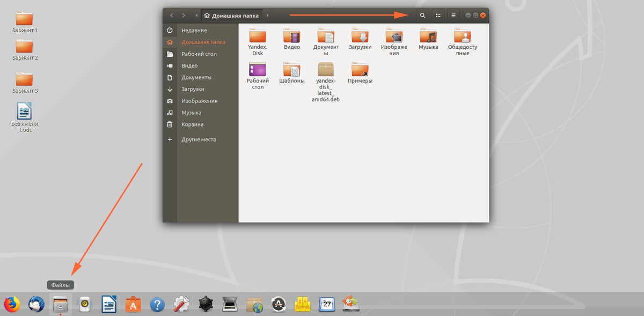Viewport: 644px width, 316px height.
Task: Click the small left triangle before path bar
Action: pyautogui.click(x=196, y=16)
